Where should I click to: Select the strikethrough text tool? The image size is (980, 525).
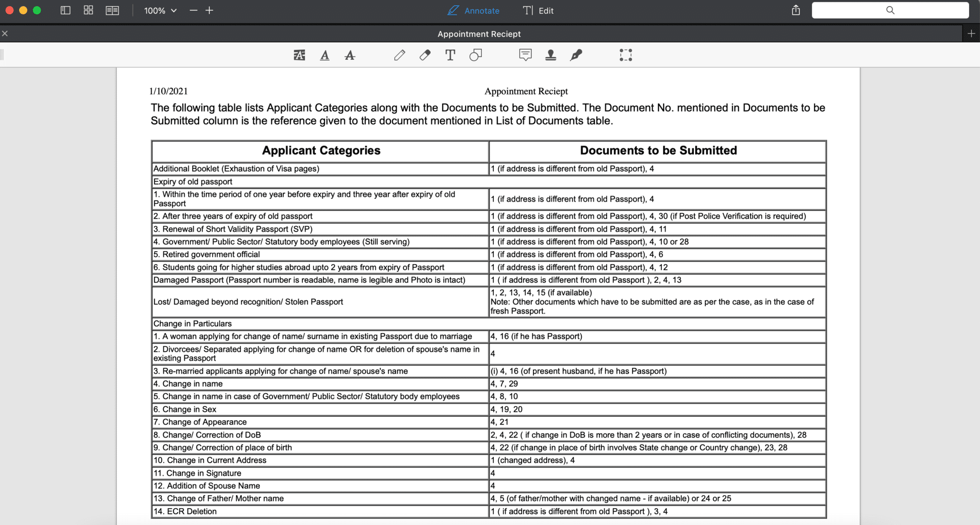[350, 55]
